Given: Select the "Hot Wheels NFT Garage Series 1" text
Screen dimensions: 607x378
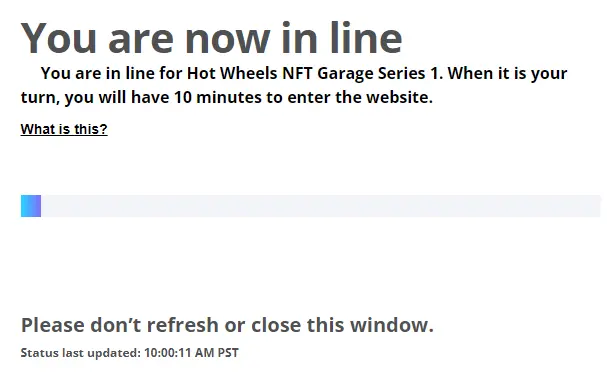Looking at the screenshot, I should point(314,73).
